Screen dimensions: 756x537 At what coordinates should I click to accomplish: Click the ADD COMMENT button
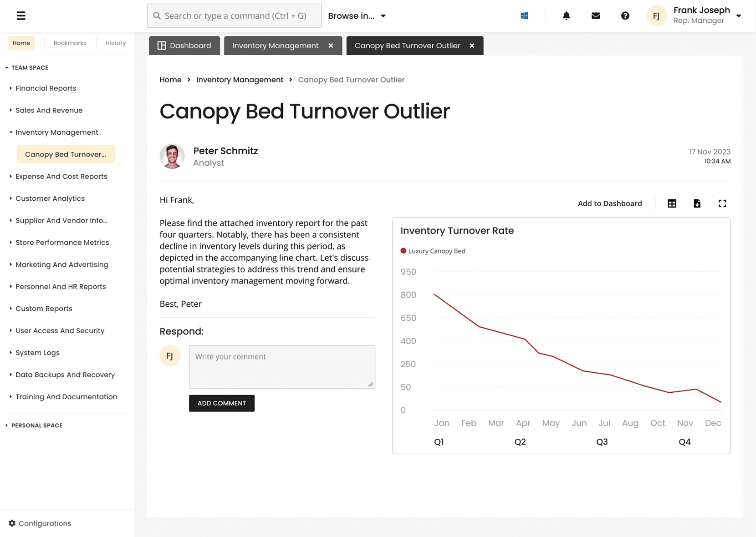tap(222, 403)
